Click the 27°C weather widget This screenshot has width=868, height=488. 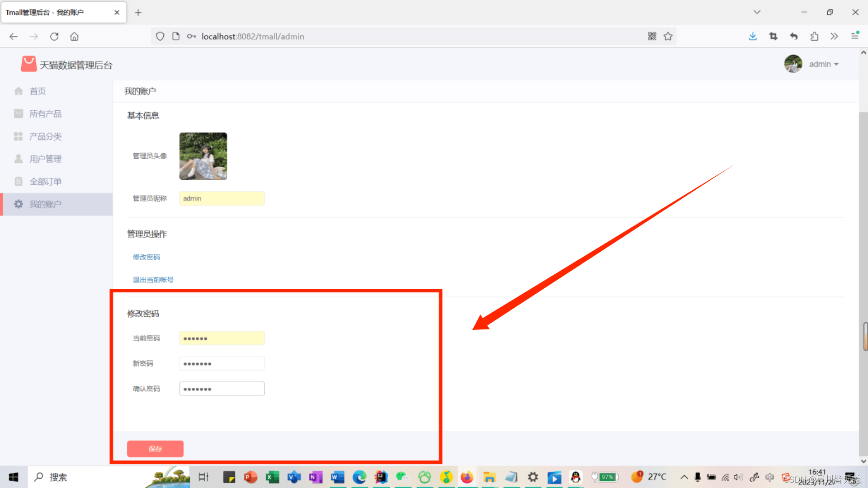649,477
